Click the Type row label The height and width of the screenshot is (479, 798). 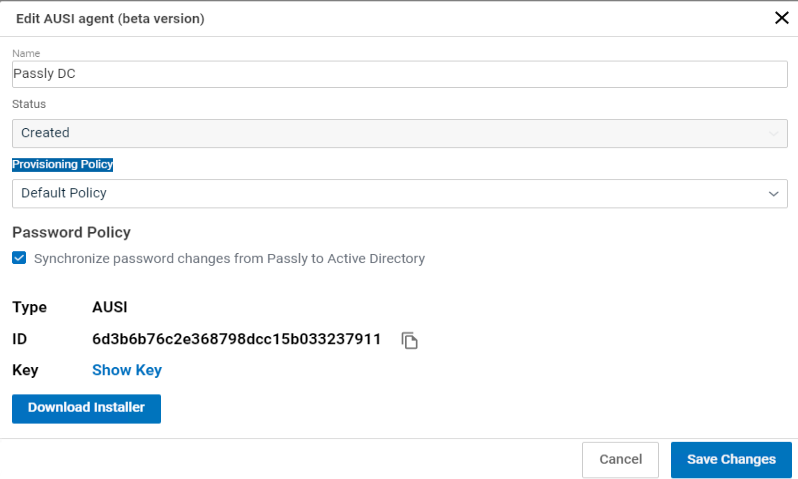[x=30, y=307]
